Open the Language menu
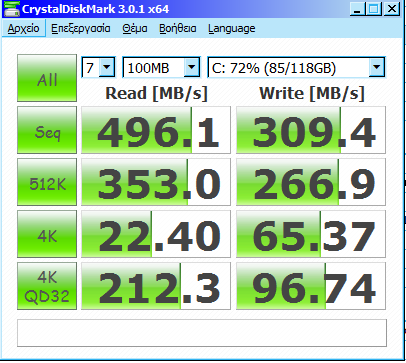Viewport: 406px width, 363px height. click(x=232, y=28)
